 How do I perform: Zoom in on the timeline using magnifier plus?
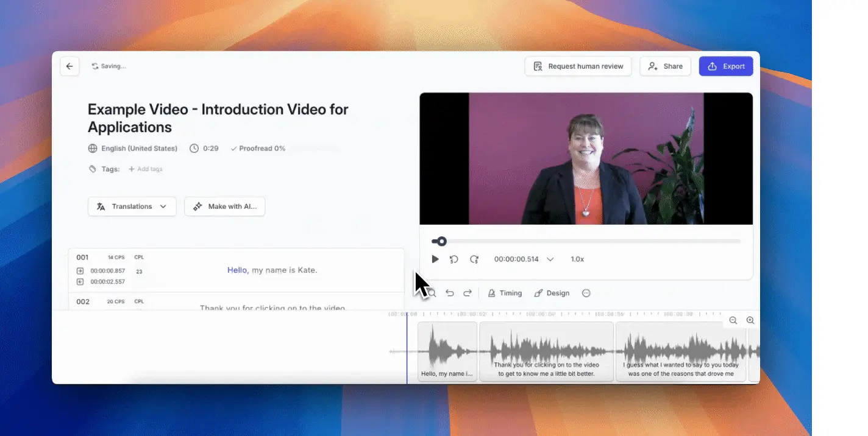pyautogui.click(x=750, y=320)
